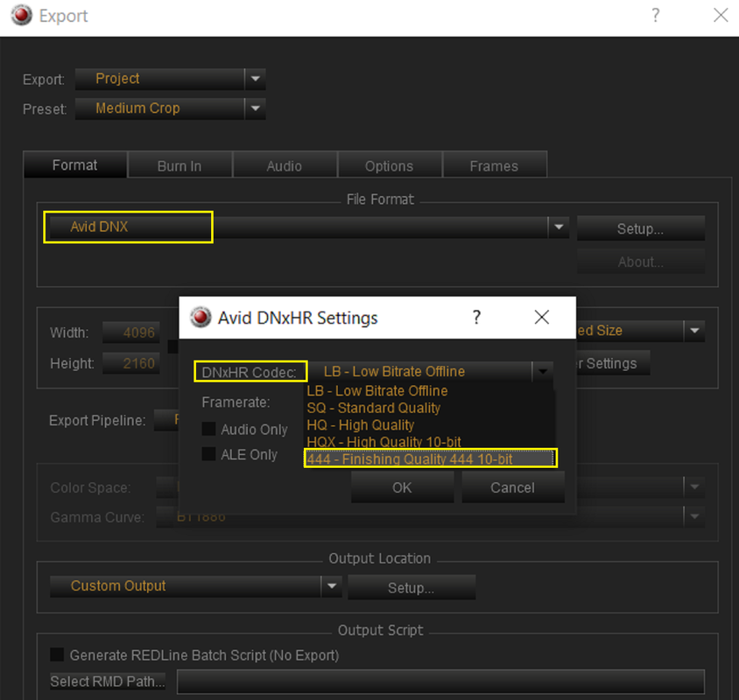Click Output Location Setup button
739x700 pixels.
411,587
